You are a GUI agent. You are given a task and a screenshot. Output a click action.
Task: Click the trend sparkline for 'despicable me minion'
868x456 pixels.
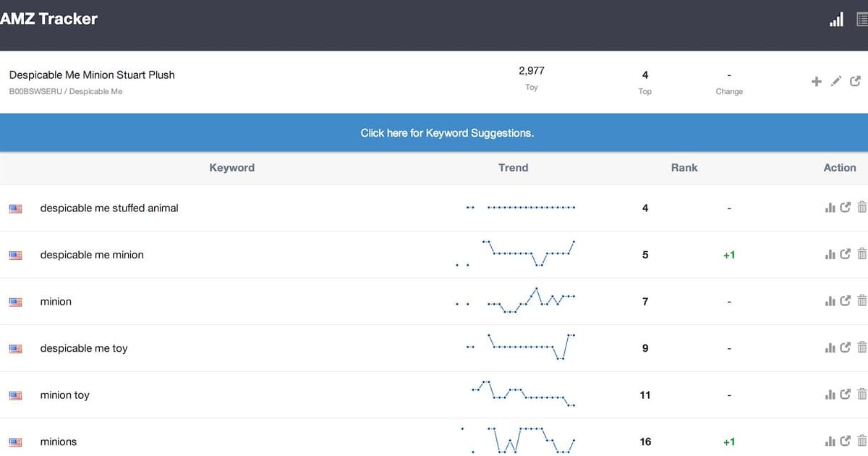coord(515,253)
